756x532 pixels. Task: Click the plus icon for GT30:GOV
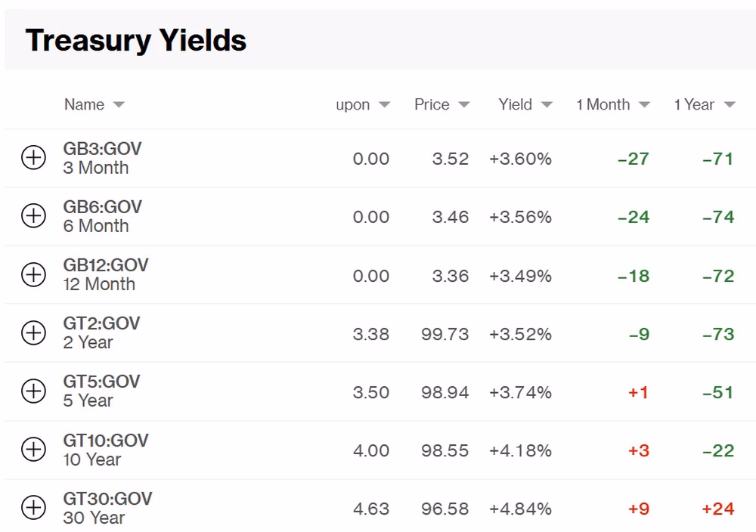(33, 508)
